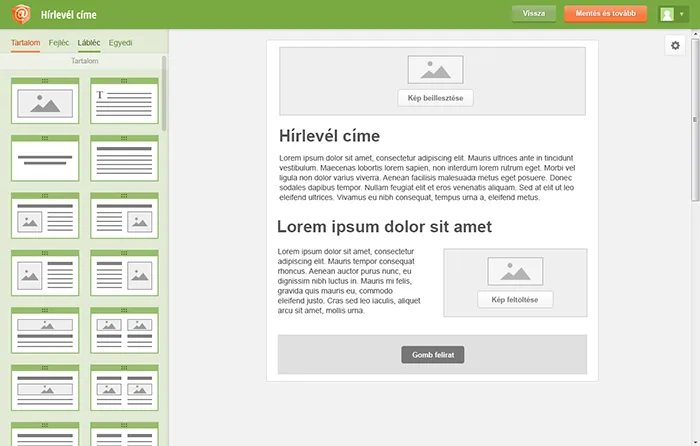Expand the user menu dropdown arrow
700x446 pixels.
pos(682,14)
